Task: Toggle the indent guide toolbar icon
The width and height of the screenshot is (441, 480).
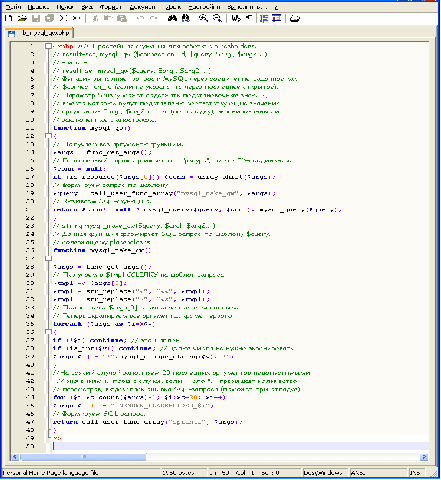Action: pyautogui.click(x=264, y=18)
